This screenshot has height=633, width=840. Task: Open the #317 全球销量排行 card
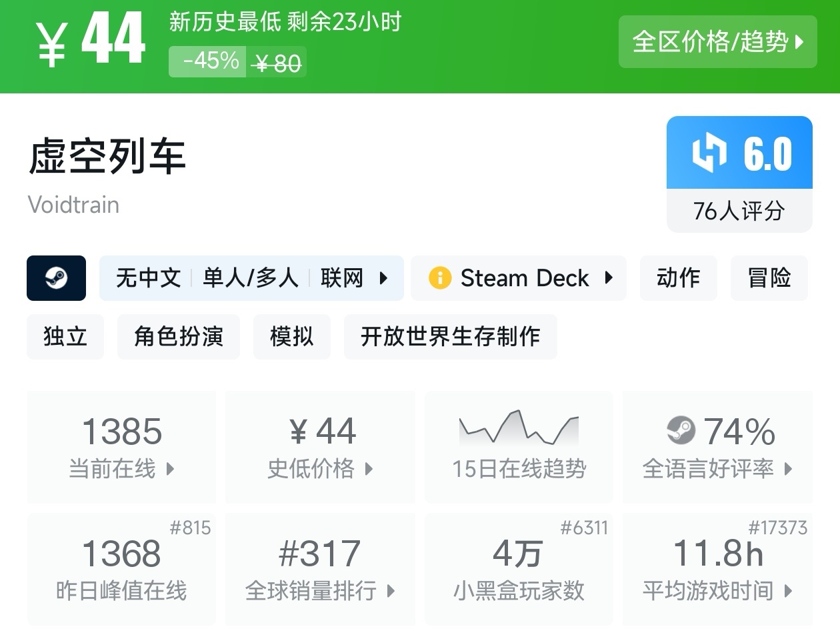(x=320, y=569)
